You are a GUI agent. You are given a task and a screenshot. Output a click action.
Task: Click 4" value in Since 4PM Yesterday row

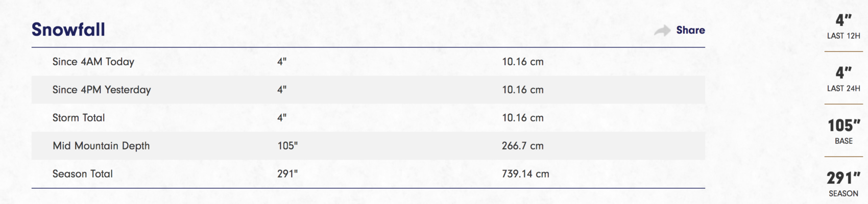coord(282,90)
